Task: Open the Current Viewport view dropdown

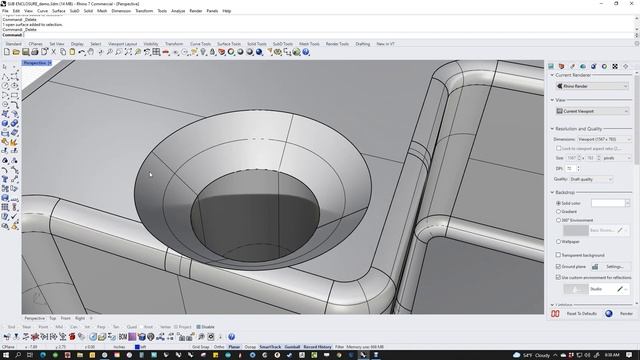Action: [x=592, y=111]
